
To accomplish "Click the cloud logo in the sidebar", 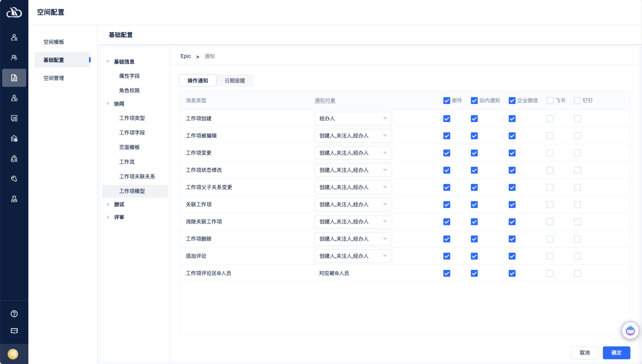I will pyautogui.click(x=14, y=12).
